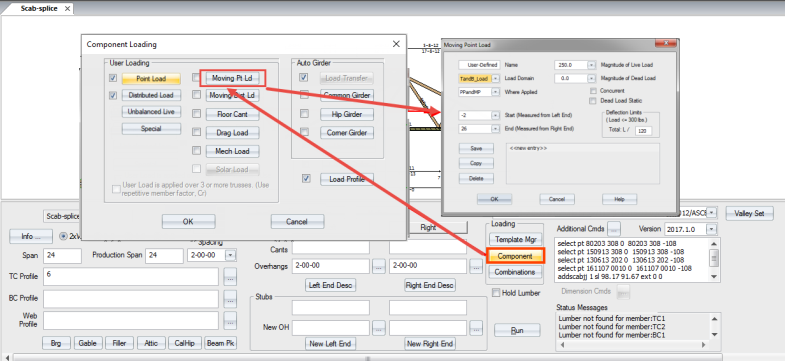The image size is (785, 361).
Task: Open the building code dropdown beside Valley Set
Action: tap(712, 213)
